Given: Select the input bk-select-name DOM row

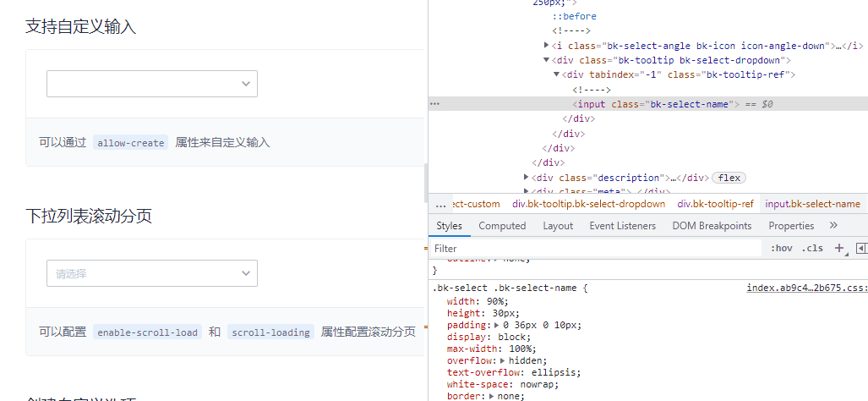Looking at the screenshot, I should pos(648,103).
